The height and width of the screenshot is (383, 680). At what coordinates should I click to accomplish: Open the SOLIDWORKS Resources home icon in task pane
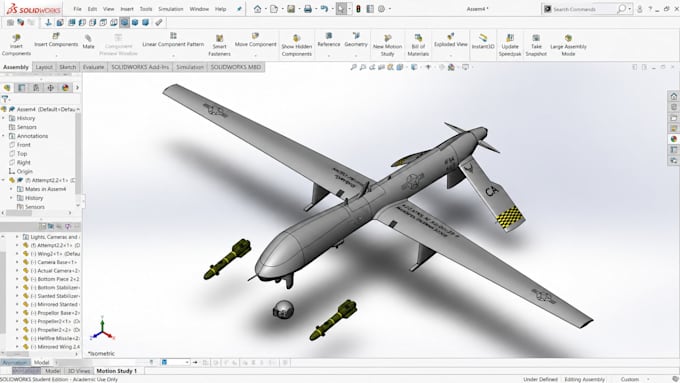tap(673, 96)
